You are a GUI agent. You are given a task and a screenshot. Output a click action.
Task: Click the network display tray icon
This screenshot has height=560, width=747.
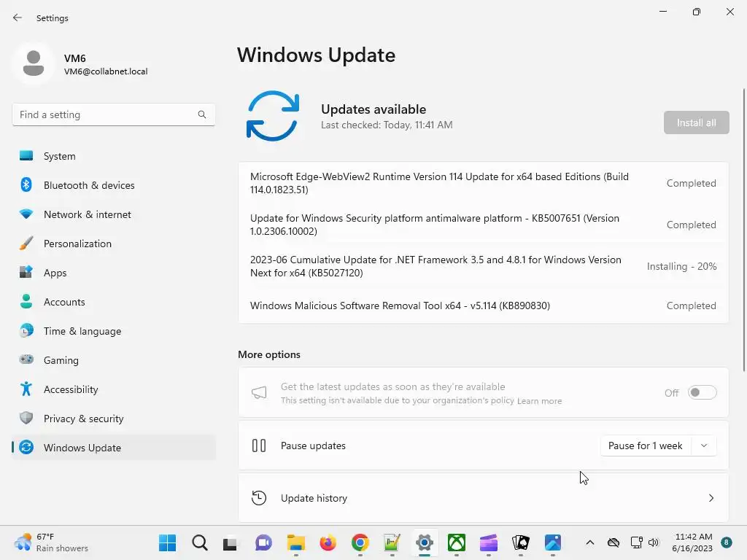636,542
